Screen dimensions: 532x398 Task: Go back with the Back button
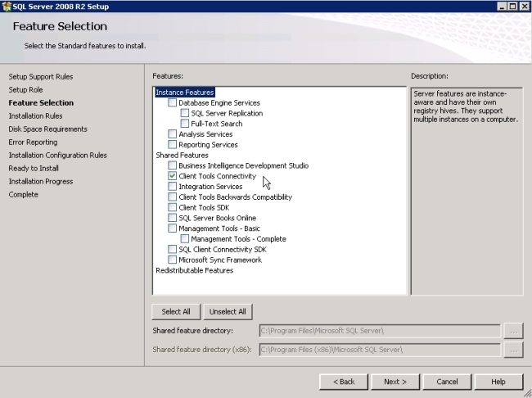(x=344, y=382)
